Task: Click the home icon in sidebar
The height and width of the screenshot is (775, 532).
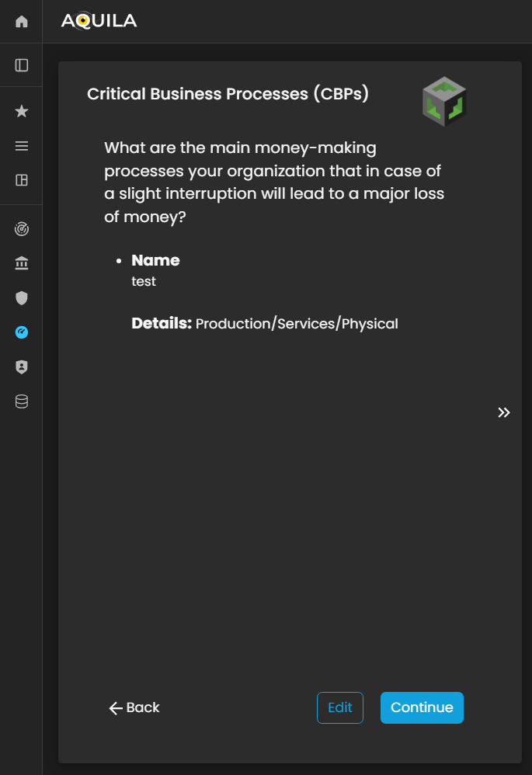Action: point(22,22)
